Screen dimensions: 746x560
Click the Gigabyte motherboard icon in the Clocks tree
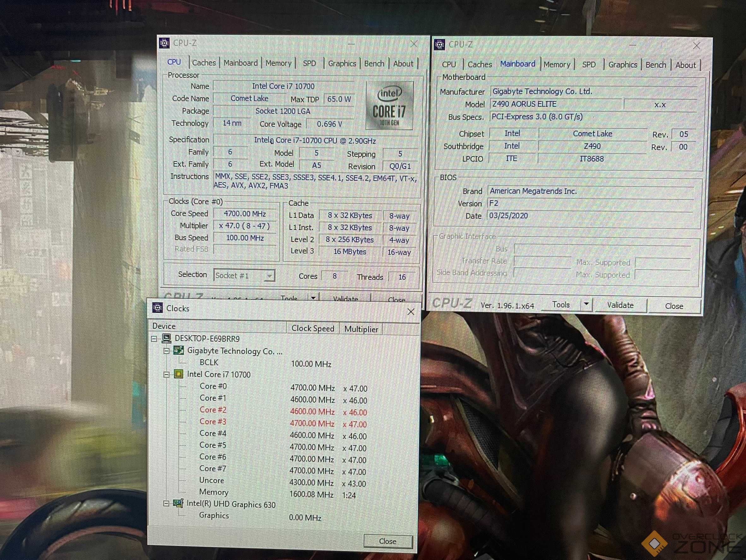(x=178, y=350)
